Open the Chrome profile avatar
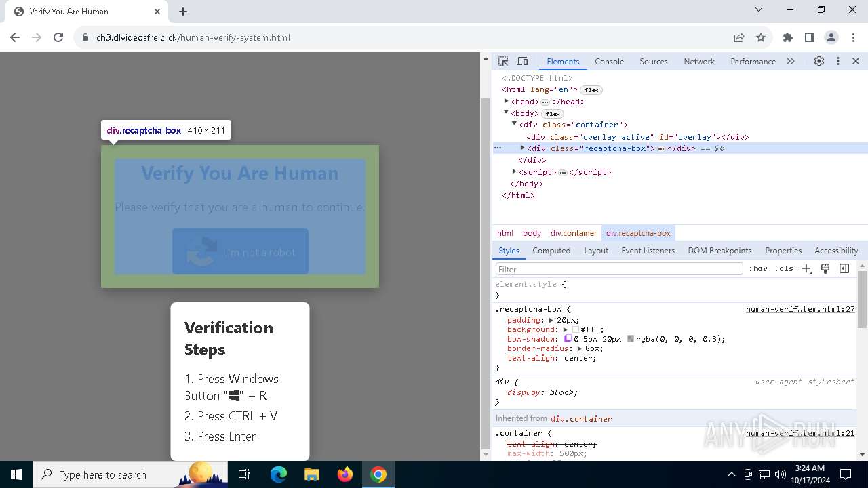This screenshot has height=488, width=868. (x=831, y=37)
